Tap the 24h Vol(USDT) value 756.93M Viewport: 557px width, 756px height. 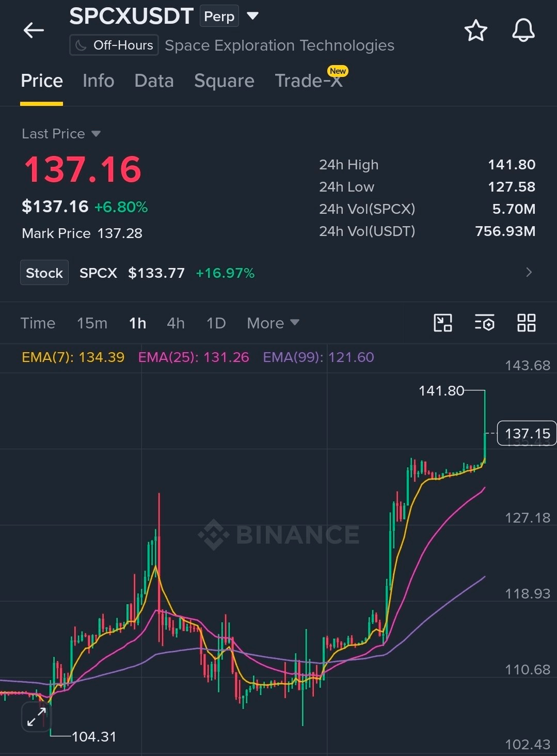pyautogui.click(x=505, y=231)
